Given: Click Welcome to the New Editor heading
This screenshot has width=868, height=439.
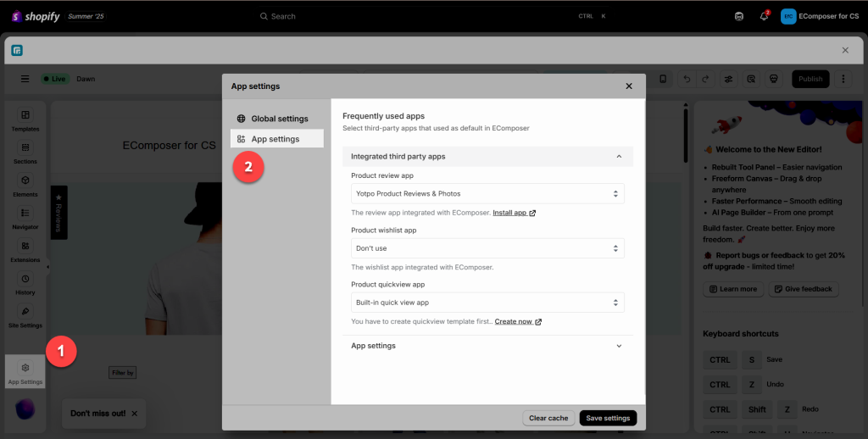Looking at the screenshot, I should 768,149.
